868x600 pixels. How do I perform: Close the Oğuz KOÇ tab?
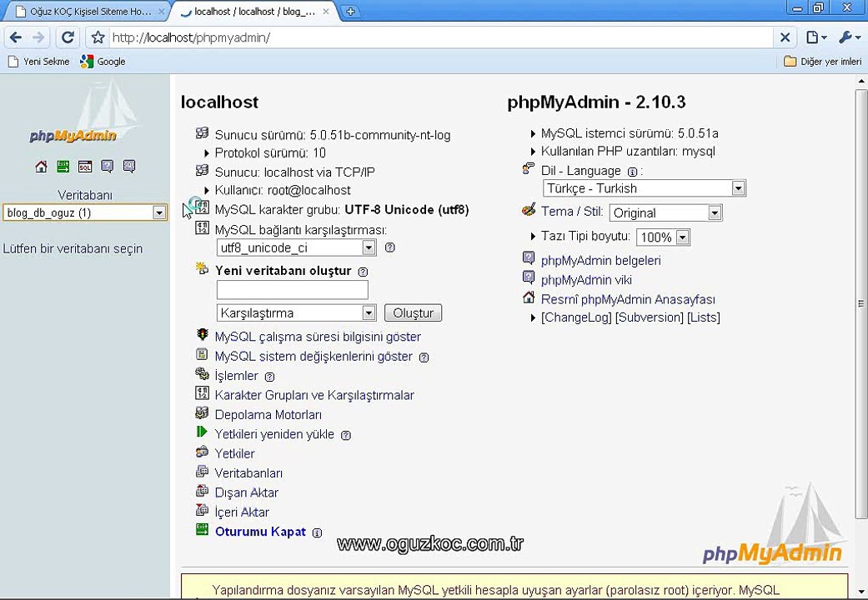162,11
